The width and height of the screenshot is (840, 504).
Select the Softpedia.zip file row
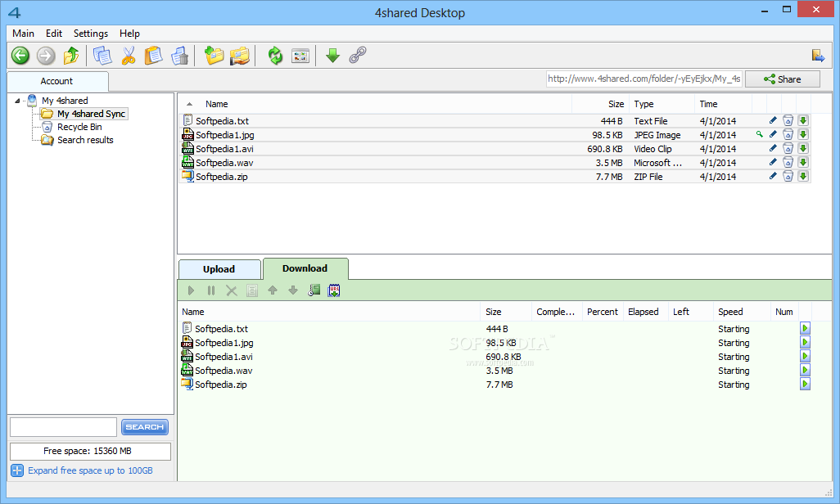494,176
